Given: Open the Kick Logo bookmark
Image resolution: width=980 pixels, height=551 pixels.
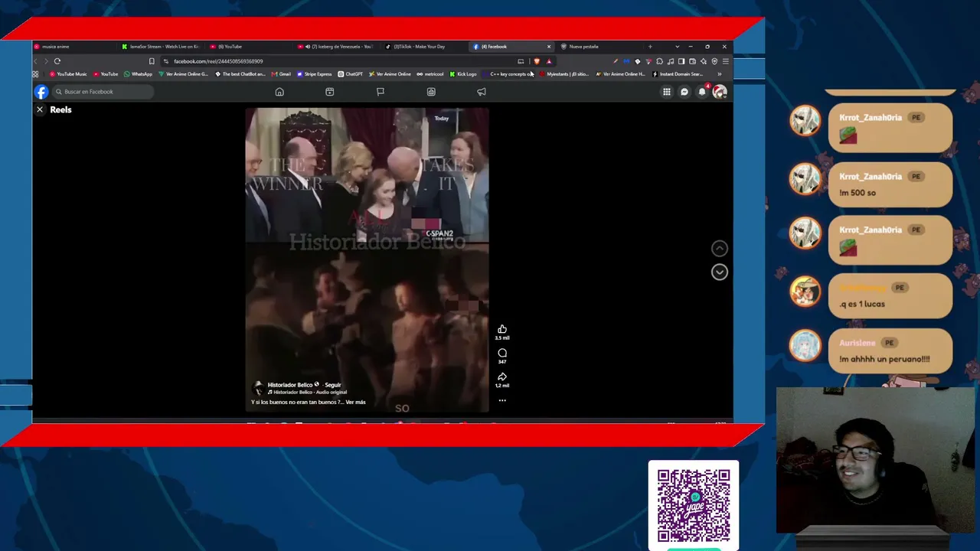Looking at the screenshot, I should click(x=463, y=74).
